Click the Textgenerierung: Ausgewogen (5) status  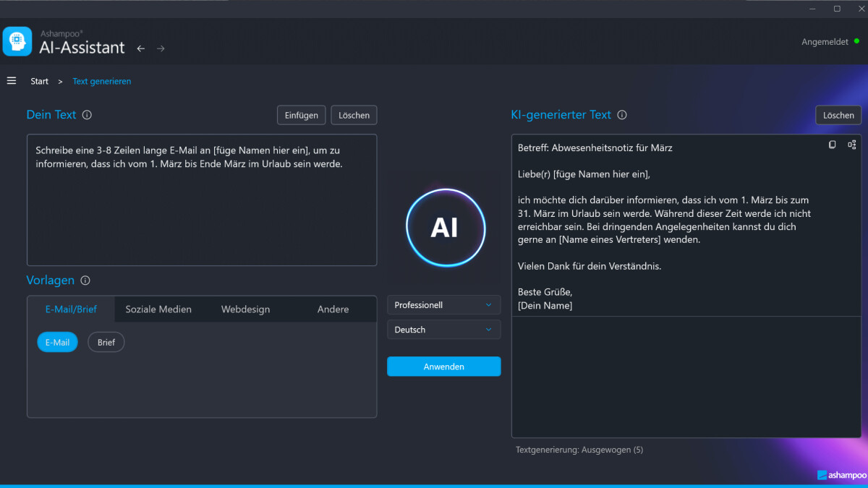click(x=579, y=450)
